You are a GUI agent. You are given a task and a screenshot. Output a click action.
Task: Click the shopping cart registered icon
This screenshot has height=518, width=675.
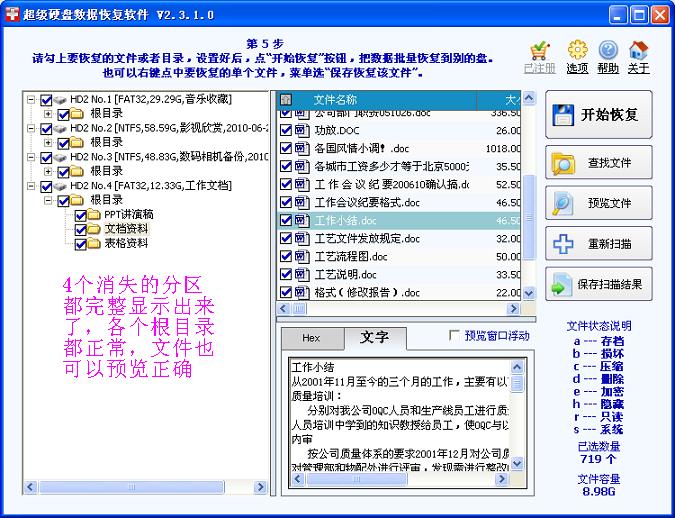click(539, 51)
